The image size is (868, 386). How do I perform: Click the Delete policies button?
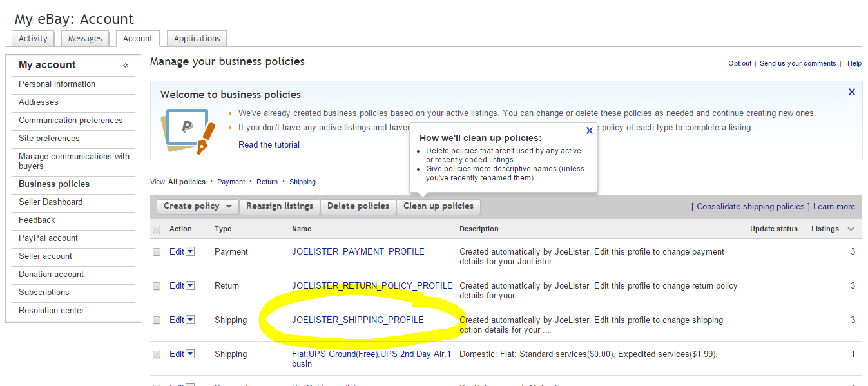point(358,206)
